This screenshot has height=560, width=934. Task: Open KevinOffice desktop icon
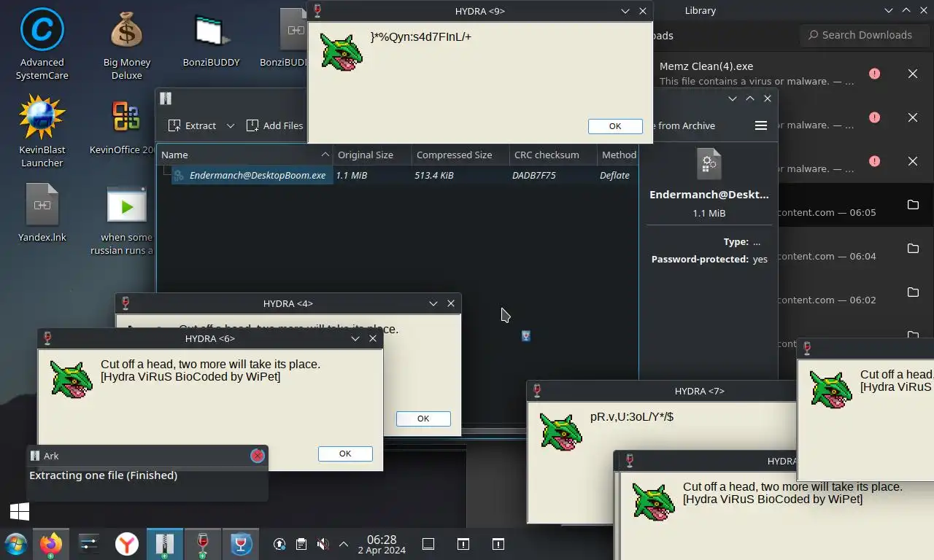pyautogui.click(x=126, y=125)
